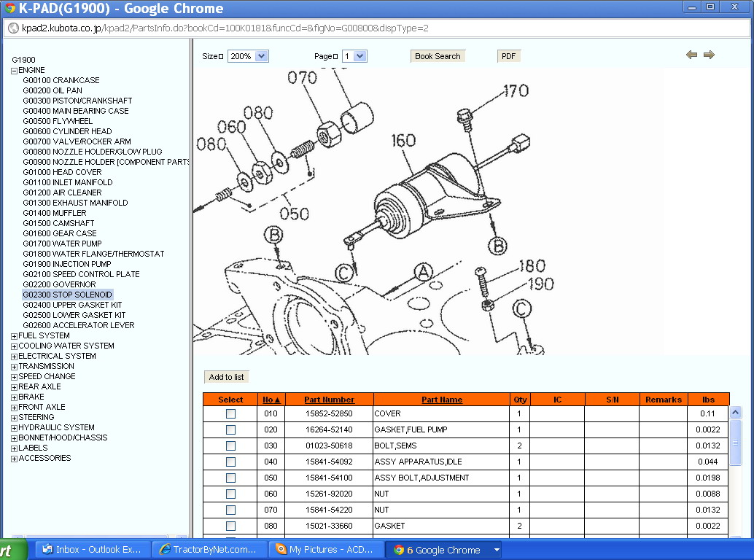Click the page icon in the address bar
The image size is (754, 560).
point(13,28)
